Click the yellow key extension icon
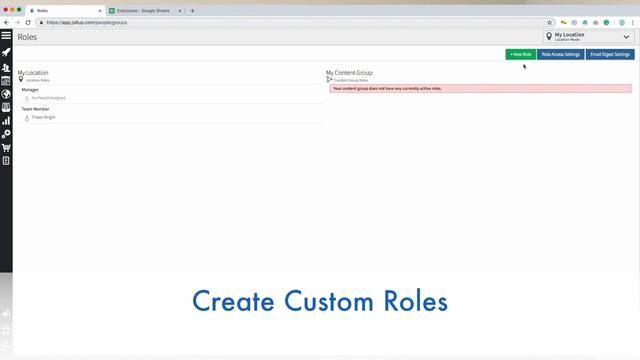The width and height of the screenshot is (640, 360). (564, 22)
